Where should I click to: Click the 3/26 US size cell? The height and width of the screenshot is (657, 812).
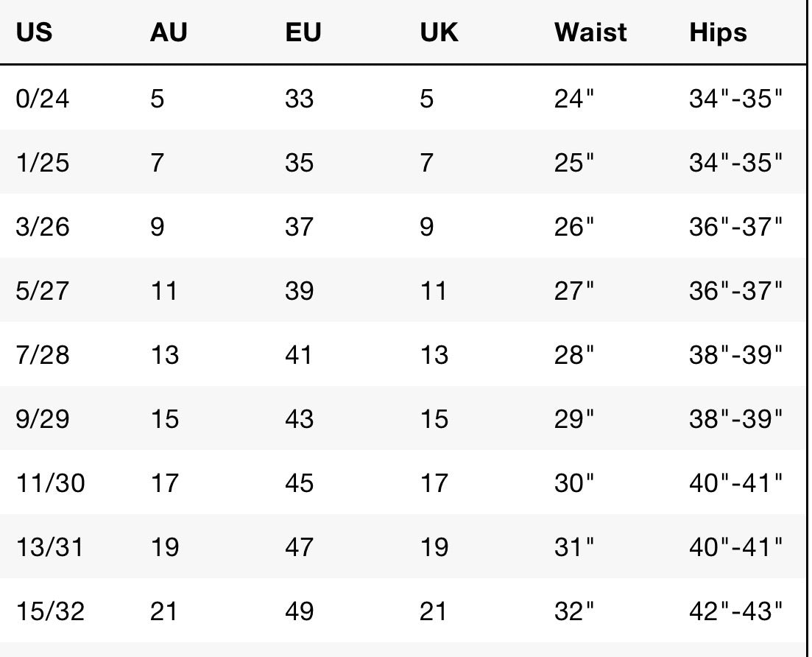[x=43, y=226]
